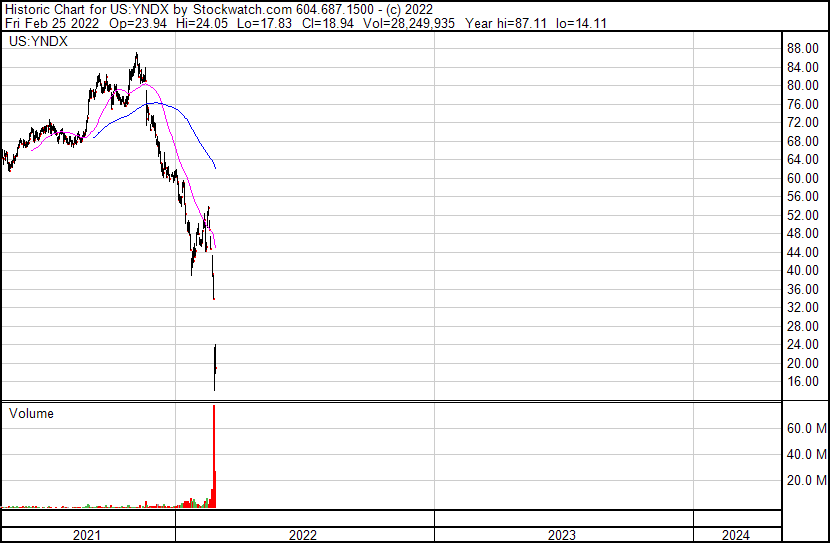The image size is (830, 543).
Task: Click the 56.00 price axis label
Action: (x=803, y=196)
